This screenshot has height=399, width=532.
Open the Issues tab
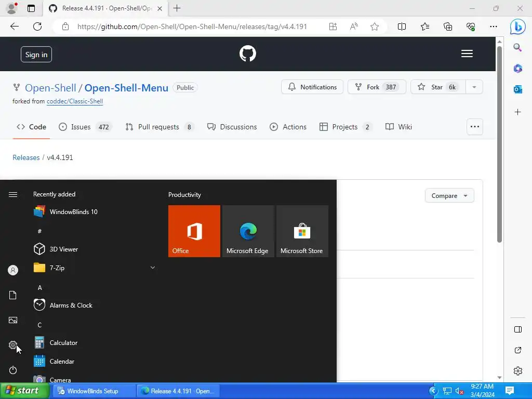[x=85, y=127]
